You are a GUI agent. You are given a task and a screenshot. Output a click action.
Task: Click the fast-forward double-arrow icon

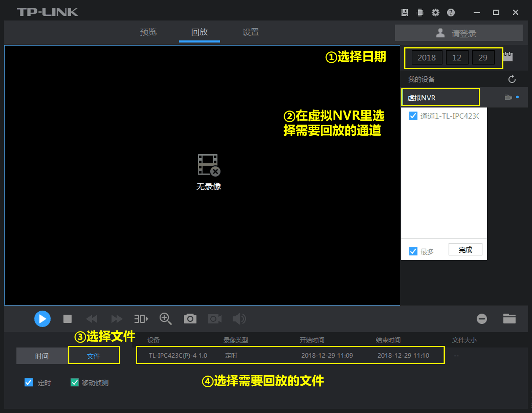coord(117,319)
